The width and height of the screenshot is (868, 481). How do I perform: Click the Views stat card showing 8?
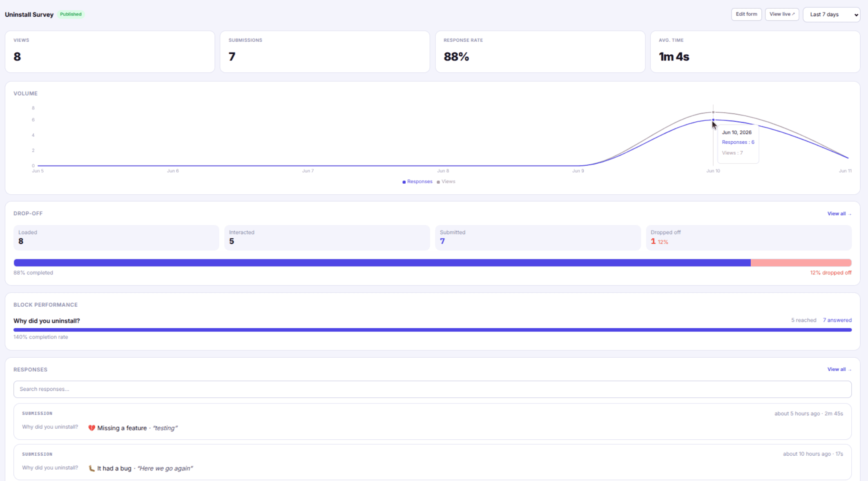pyautogui.click(x=110, y=52)
